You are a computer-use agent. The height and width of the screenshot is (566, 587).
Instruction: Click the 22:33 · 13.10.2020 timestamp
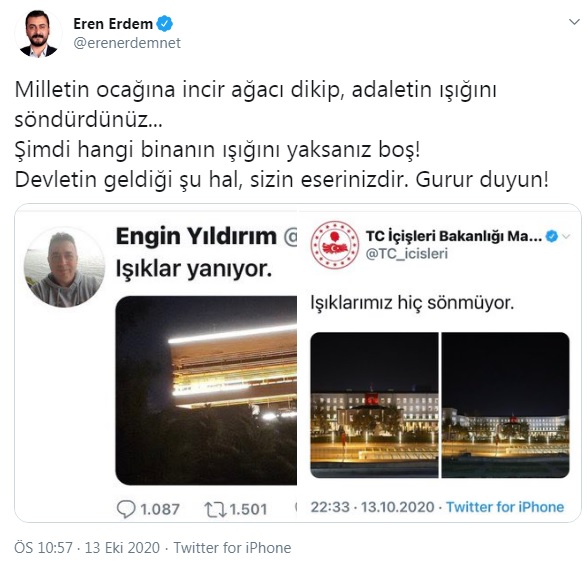pos(372,507)
